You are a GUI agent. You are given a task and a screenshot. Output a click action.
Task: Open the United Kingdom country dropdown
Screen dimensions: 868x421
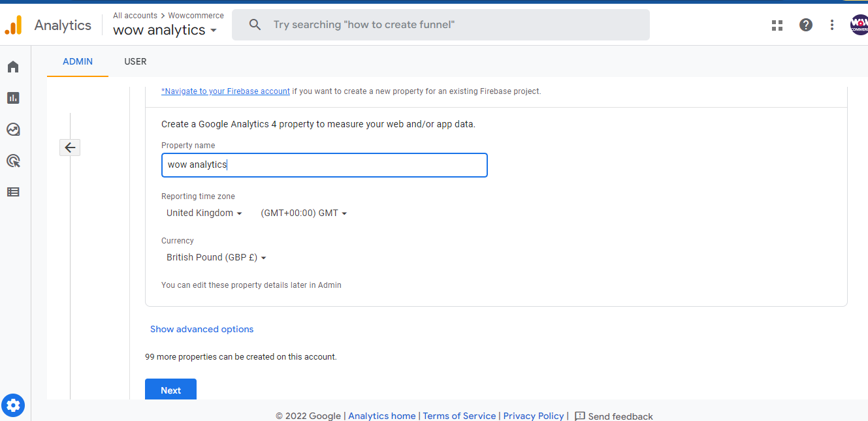pos(204,213)
